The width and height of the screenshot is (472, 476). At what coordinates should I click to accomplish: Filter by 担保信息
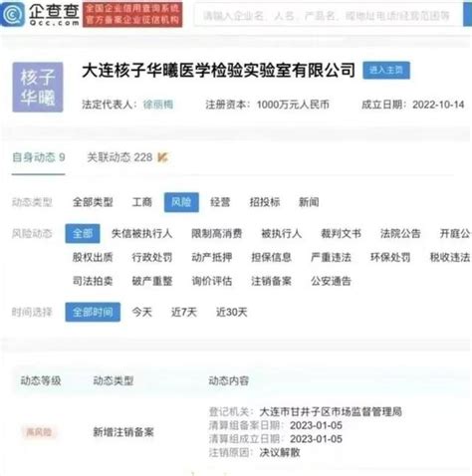click(271, 257)
